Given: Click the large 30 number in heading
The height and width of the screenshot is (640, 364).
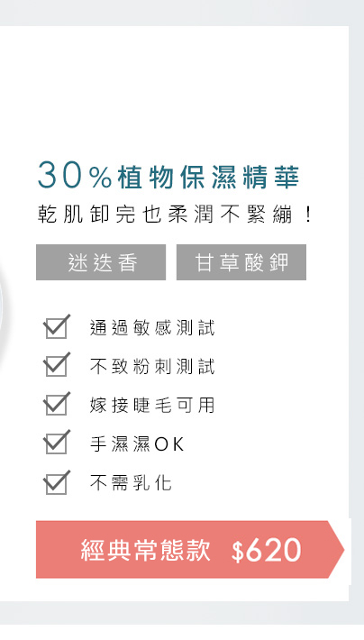Looking at the screenshot, I should pos(60,175).
